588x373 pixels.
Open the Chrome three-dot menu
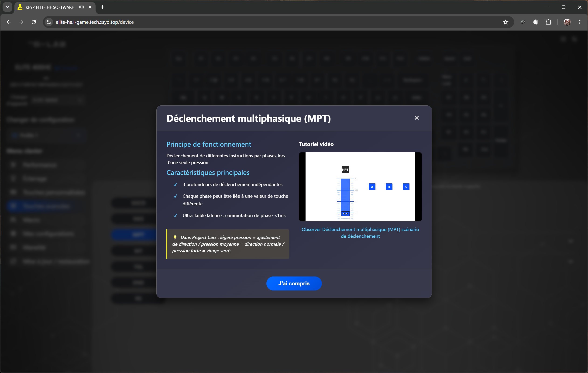coord(580,22)
